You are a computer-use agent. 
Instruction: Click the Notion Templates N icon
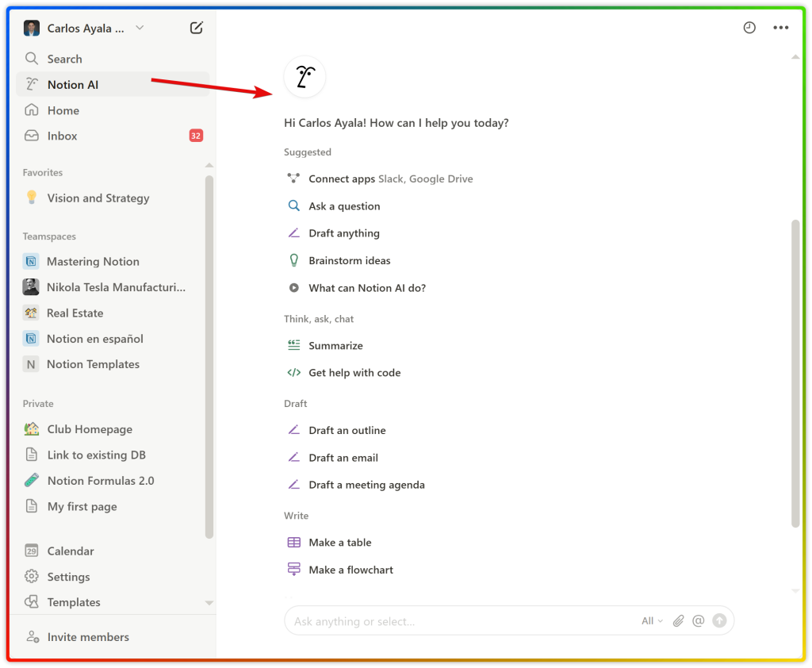coord(31,364)
